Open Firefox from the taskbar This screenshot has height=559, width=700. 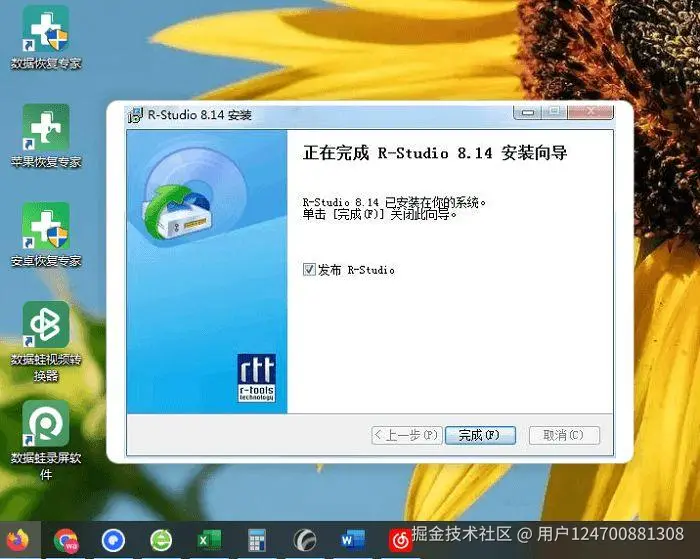coord(18,540)
